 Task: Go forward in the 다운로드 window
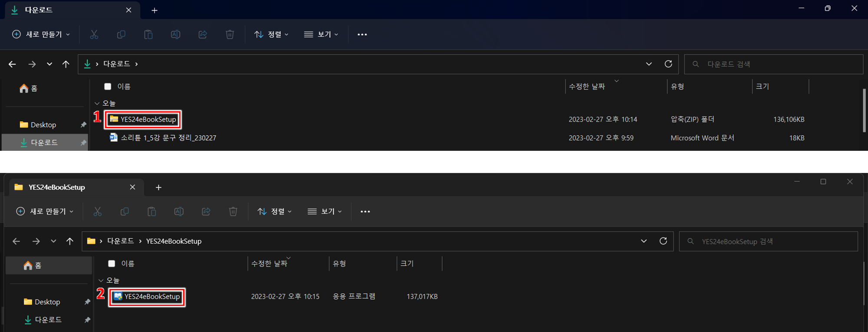[32, 64]
